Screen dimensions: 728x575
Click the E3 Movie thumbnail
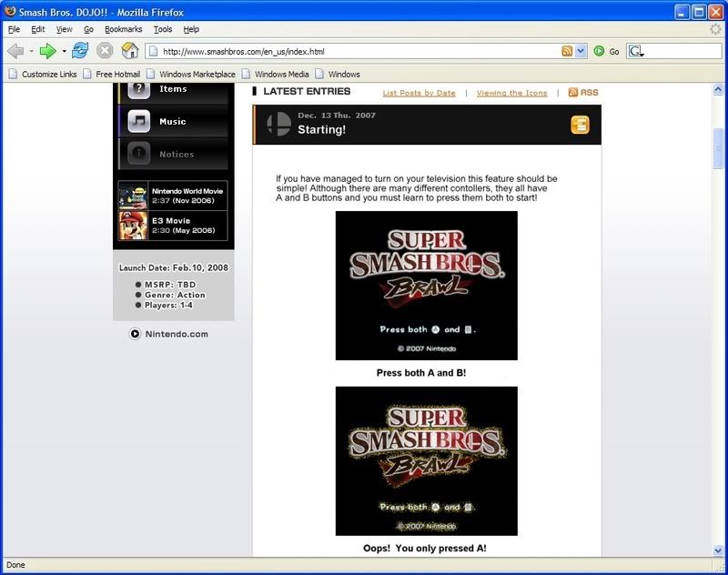tap(134, 226)
